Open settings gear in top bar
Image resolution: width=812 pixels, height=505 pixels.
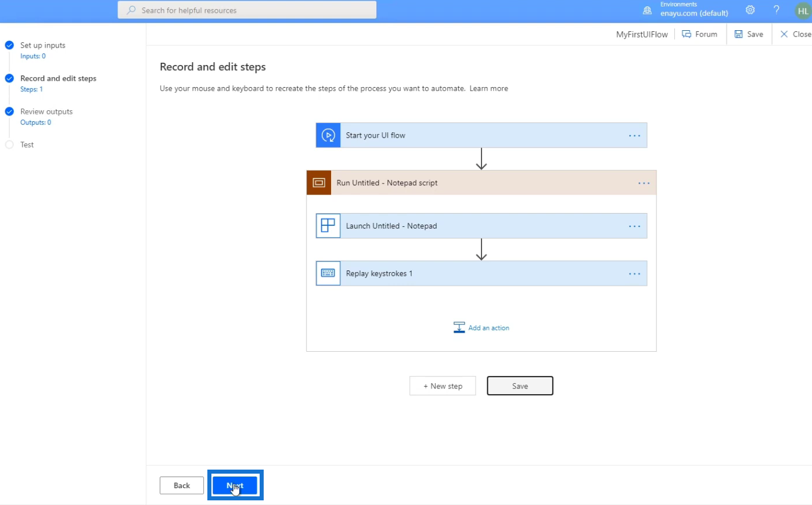tap(750, 10)
